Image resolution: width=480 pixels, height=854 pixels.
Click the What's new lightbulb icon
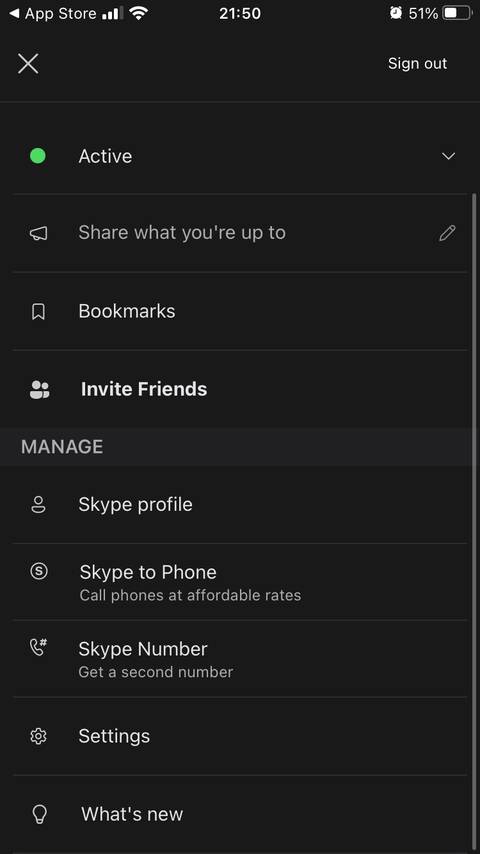(39, 814)
